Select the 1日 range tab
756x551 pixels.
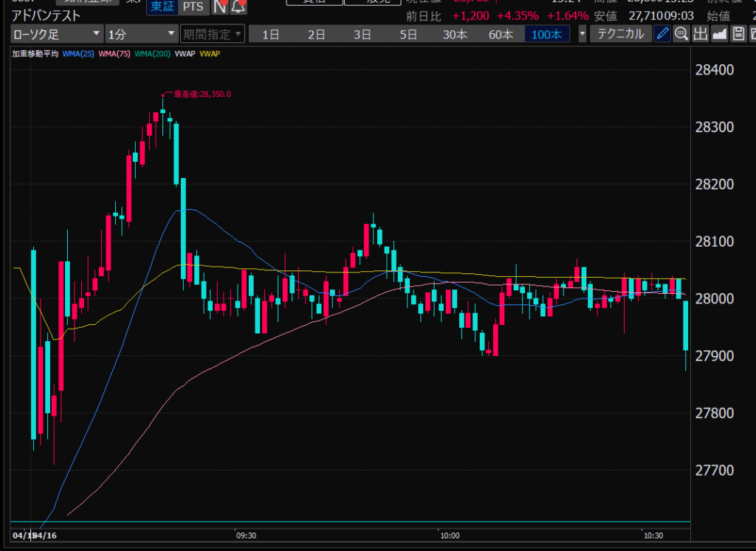pyautogui.click(x=271, y=34)
